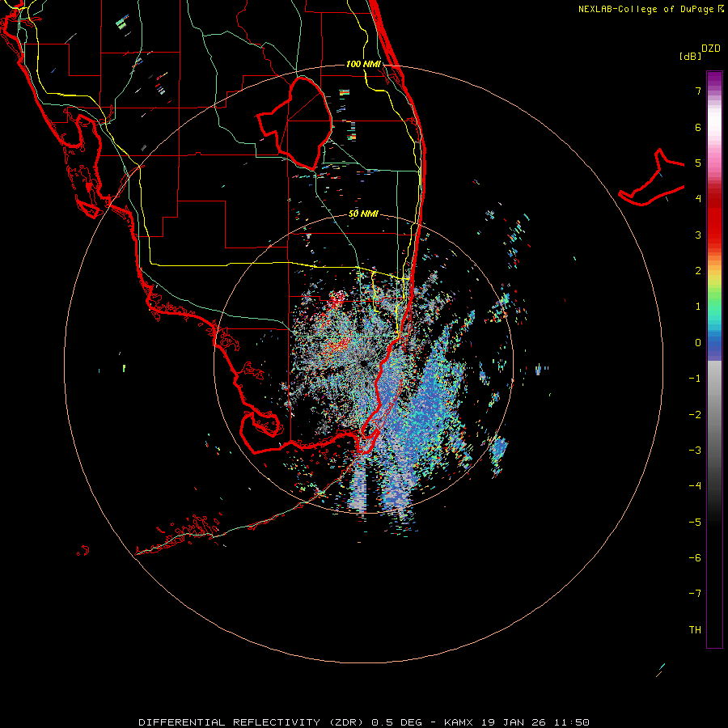This screenshot has height=728, width=728.
Task: Click the scale value 3
Action: click(698, 235)
